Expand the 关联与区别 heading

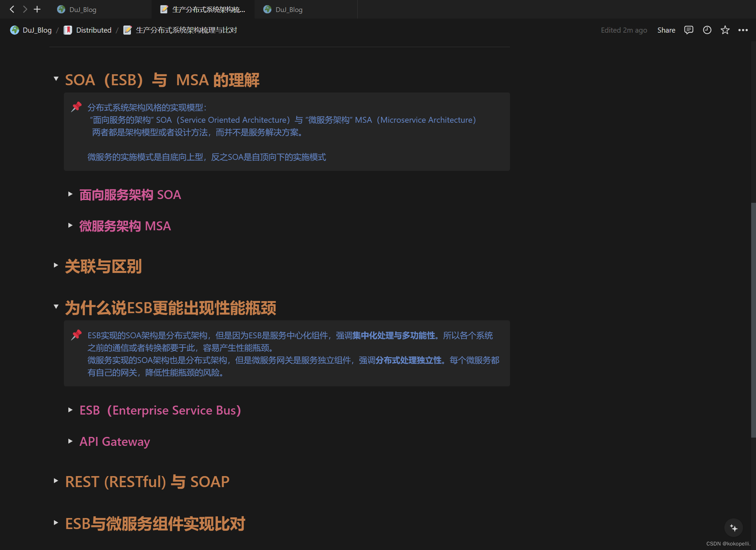56,265
